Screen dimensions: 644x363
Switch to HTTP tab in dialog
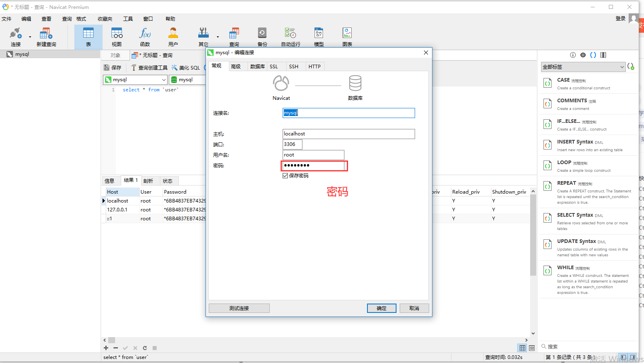pyautogui.click(x=315, y=66)
